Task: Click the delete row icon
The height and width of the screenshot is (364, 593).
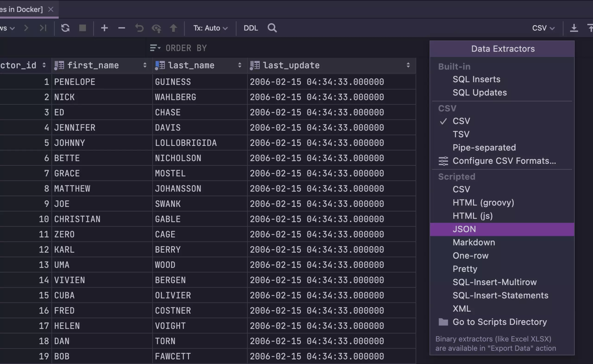Action: click(x=122, y=28)
